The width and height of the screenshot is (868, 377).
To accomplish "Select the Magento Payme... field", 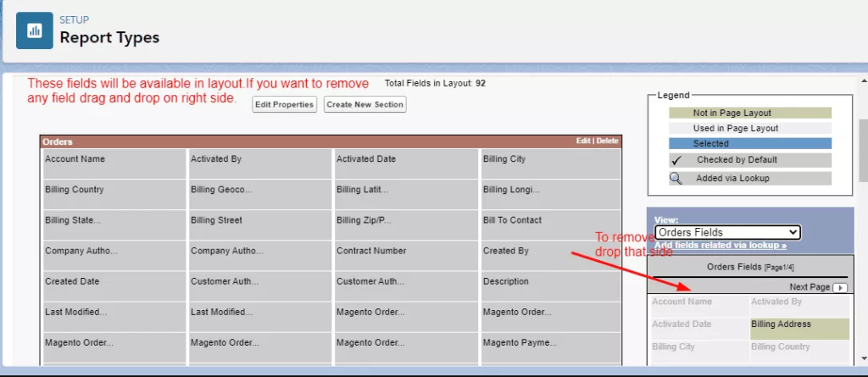I will pos(551,347).
